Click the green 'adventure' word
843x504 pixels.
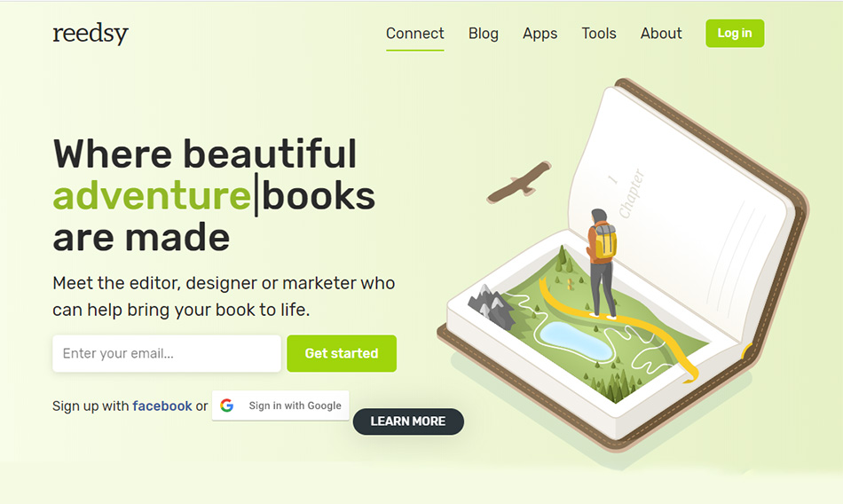(x=152, y=196)
